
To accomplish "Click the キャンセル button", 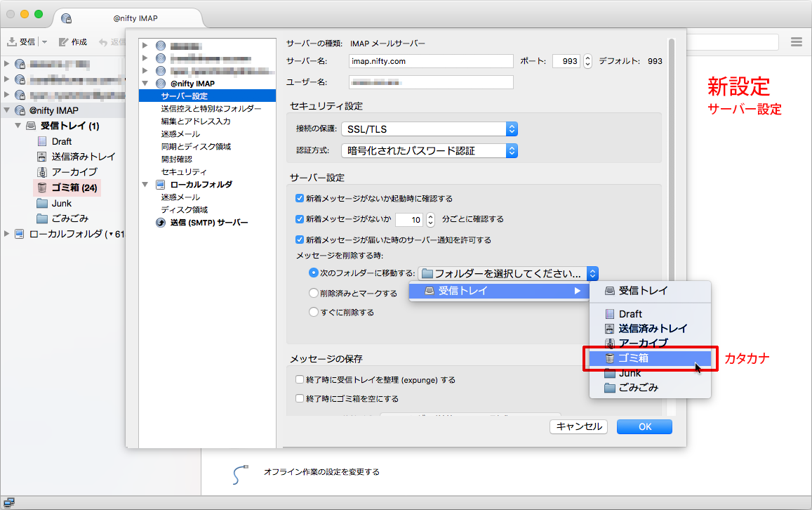I will tap(579, 426).
